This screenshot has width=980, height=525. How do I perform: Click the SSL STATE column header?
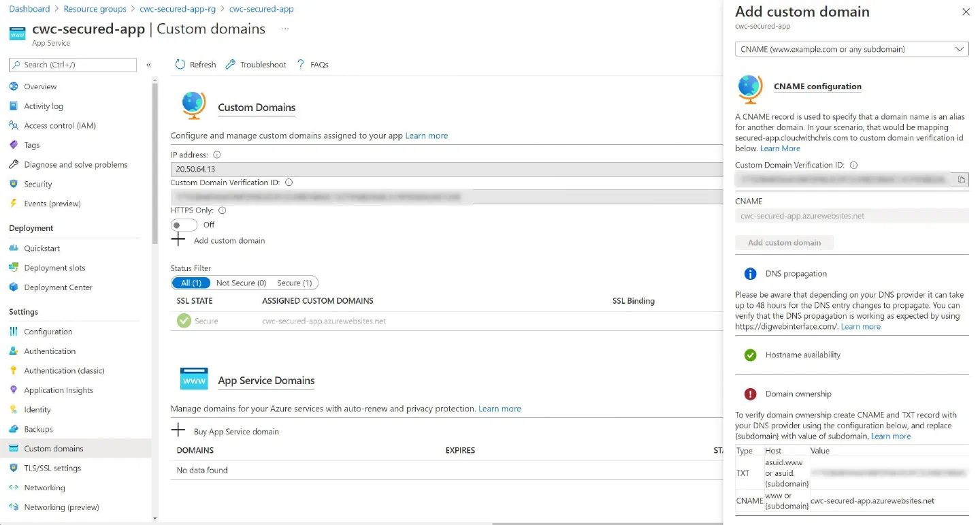click(x=195, y=300)
